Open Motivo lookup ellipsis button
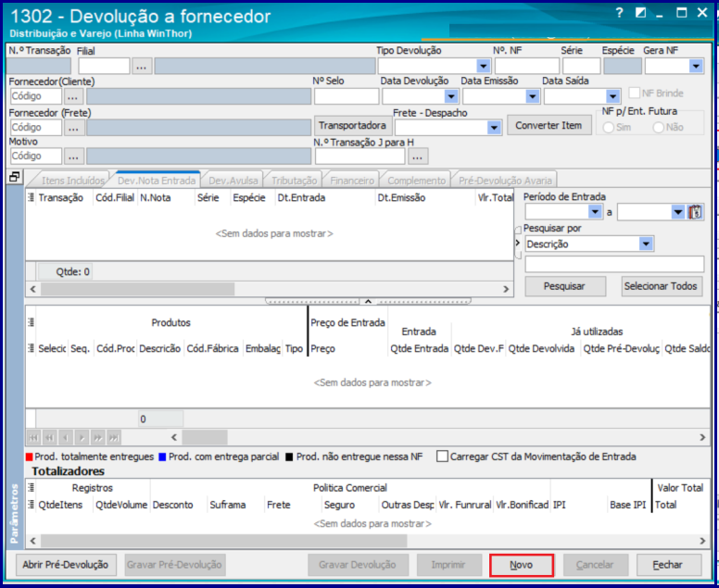The height and width of the screenshot is (588, 719). point(74,156)
